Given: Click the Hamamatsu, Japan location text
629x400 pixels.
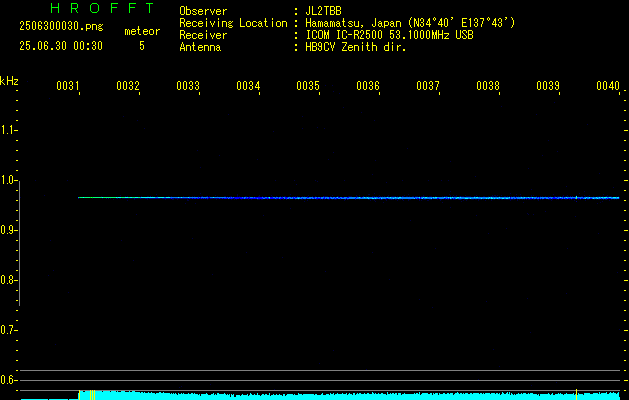Looking at the screenshot, I should point(410,23).
